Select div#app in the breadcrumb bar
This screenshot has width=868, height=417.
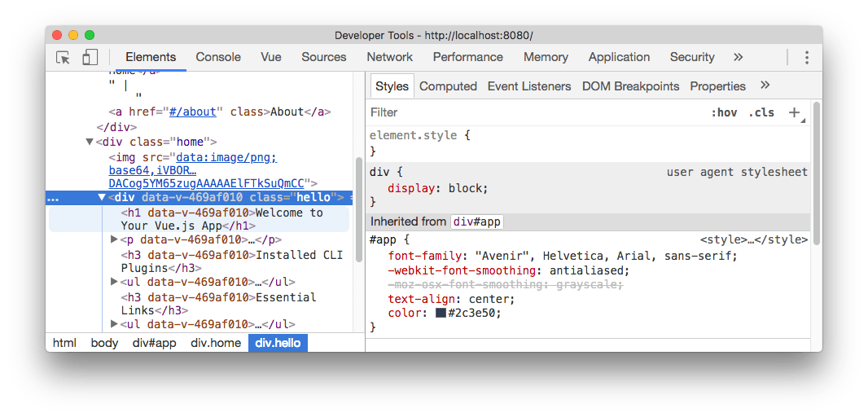click(x=154, y=343)
